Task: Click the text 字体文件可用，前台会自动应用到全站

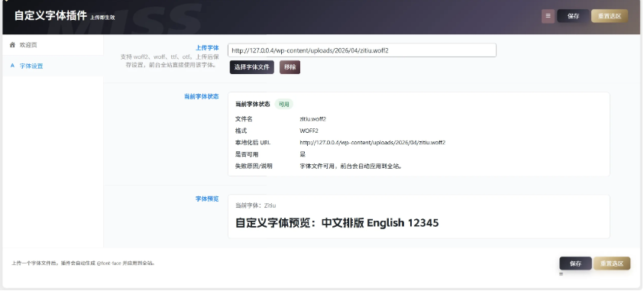Action: 351,167
